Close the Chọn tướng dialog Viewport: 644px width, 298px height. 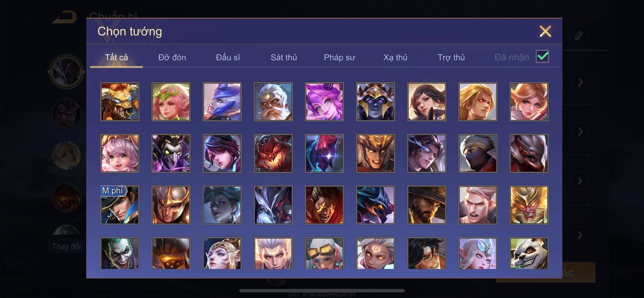click(545, 31)
